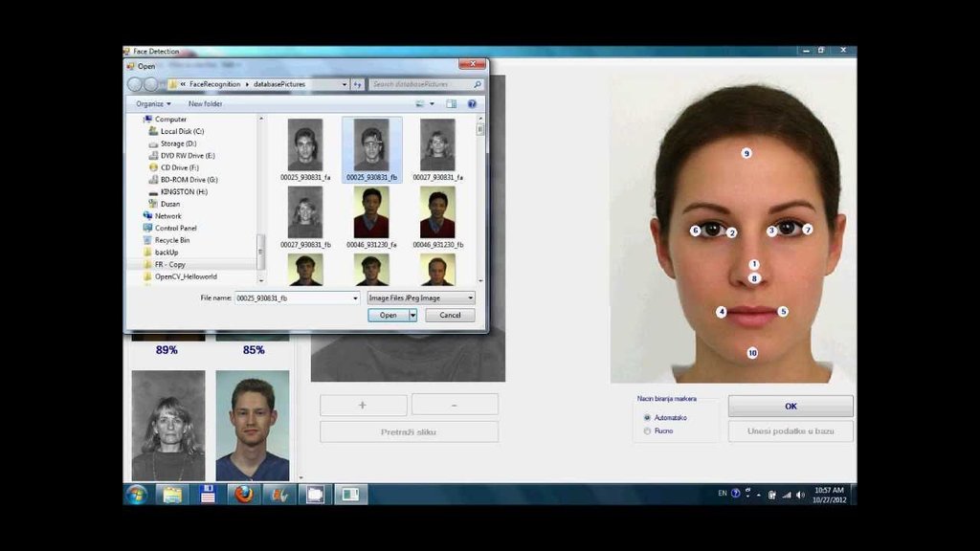Expand the File name dropdown arrow
The height and width of the screenshot is (551, 980).
(x=355, y=298)
